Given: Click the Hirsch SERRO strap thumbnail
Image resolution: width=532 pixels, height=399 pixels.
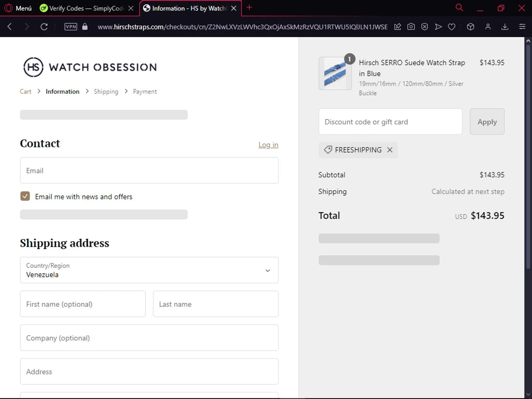Looking at the screenshot, I should click(x=335, y=73).
